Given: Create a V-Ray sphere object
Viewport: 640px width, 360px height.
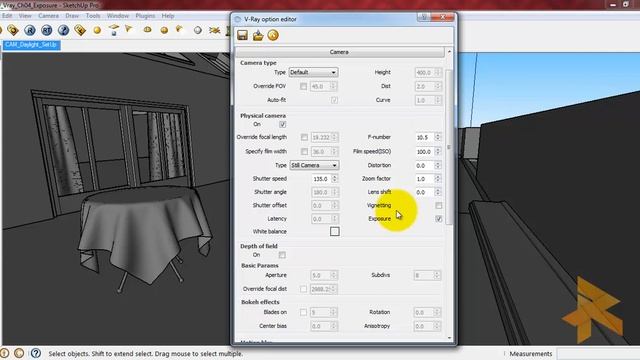Looking at the screenshot, I should [198, 30].
